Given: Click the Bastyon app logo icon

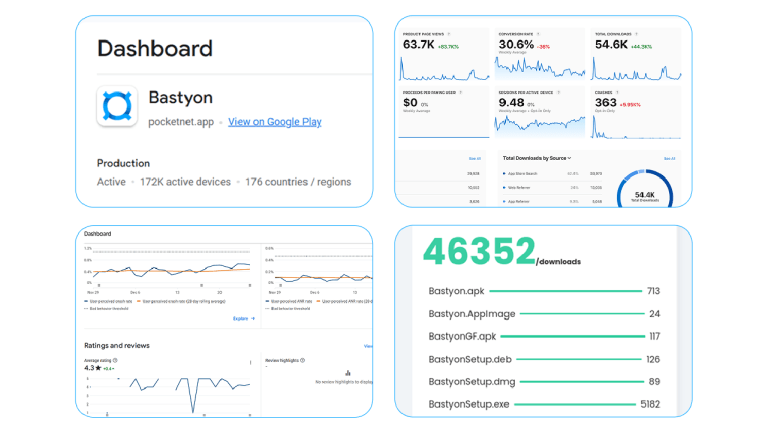Looking at the screenshot, I should pos(117,106).
